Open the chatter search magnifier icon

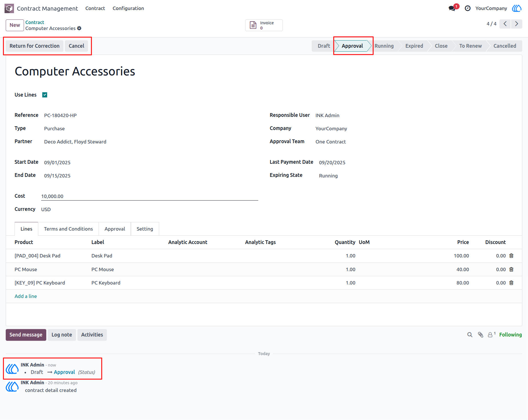tap(470, 335)
